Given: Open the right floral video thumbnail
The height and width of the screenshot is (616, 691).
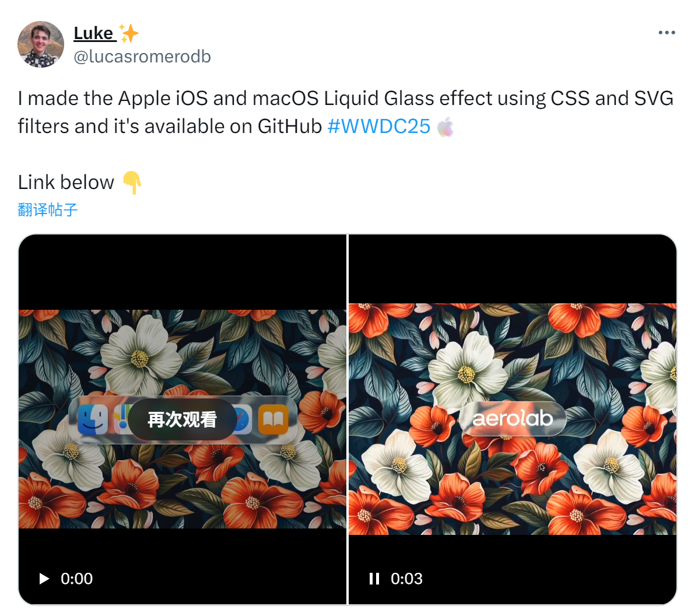Looking at the screenshot, I should tap(513, 419).
